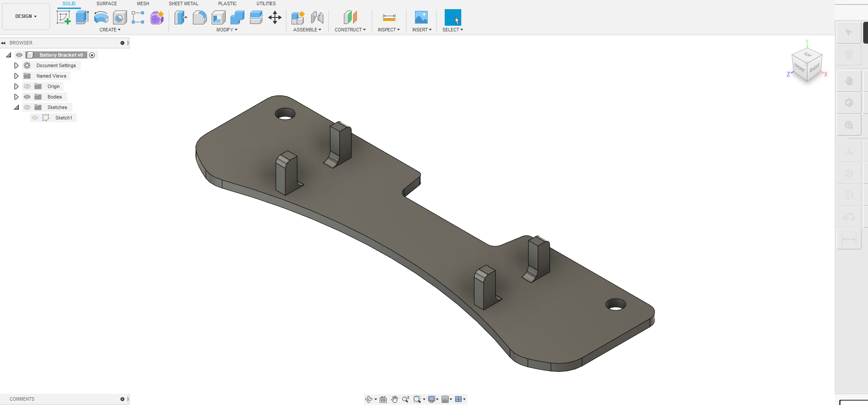Open the Select dropdown
This screenshot has height=405, width=868.
click(x=453, y=29)
